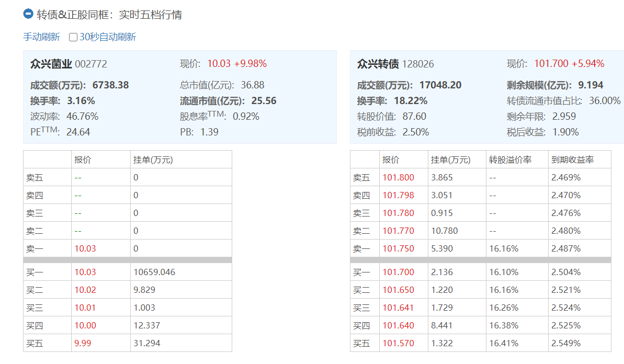Click the stock table 挂单(万元) header
The width and height of the screenshot is (624, 364).
click(153, 160)
